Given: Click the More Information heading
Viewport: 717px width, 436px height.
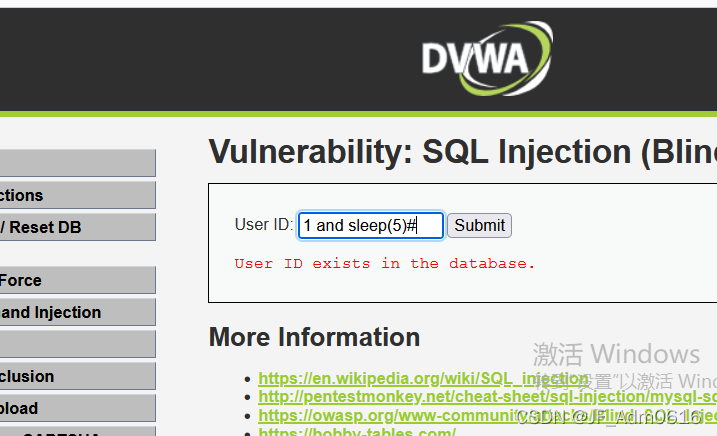Looking at the screenshot, I should click(314, 337).
